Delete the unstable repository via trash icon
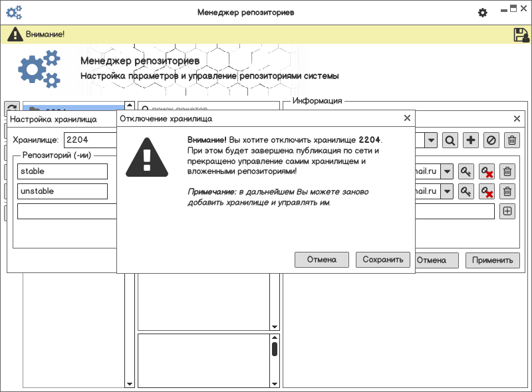 point(507,191)
